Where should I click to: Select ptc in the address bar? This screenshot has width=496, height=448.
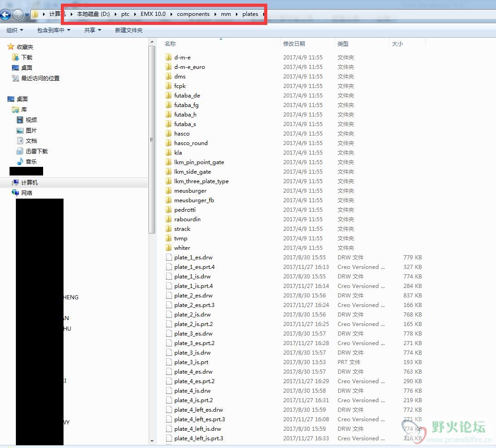click(125, 14)
